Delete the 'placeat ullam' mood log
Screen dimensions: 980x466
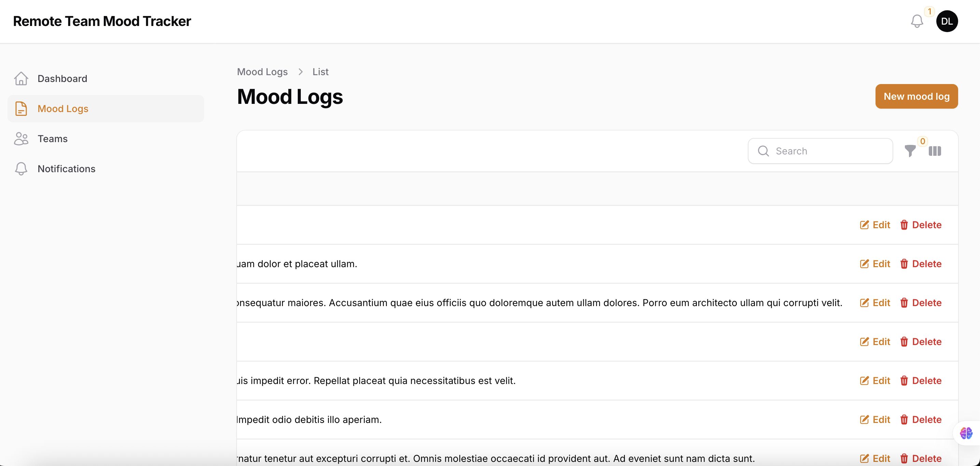(x=921, y=264)
